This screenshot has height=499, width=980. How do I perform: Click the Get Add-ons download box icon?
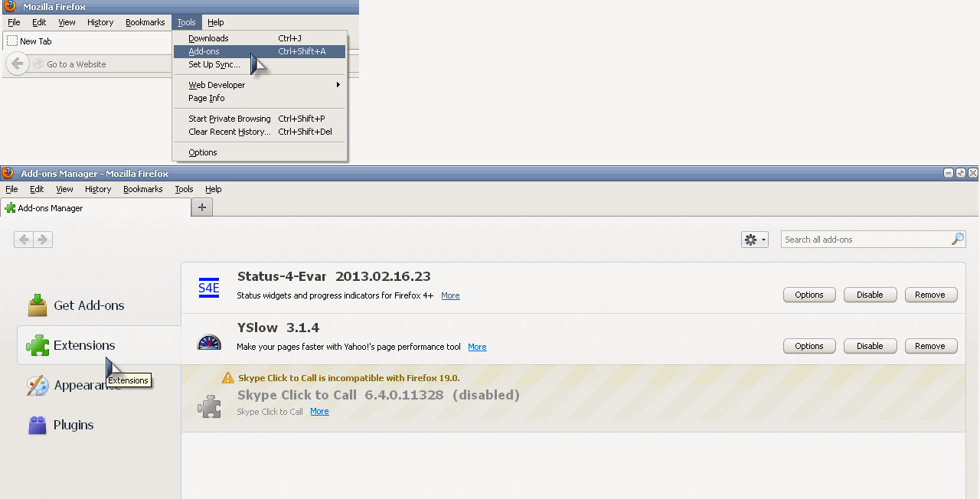point(38,305)
